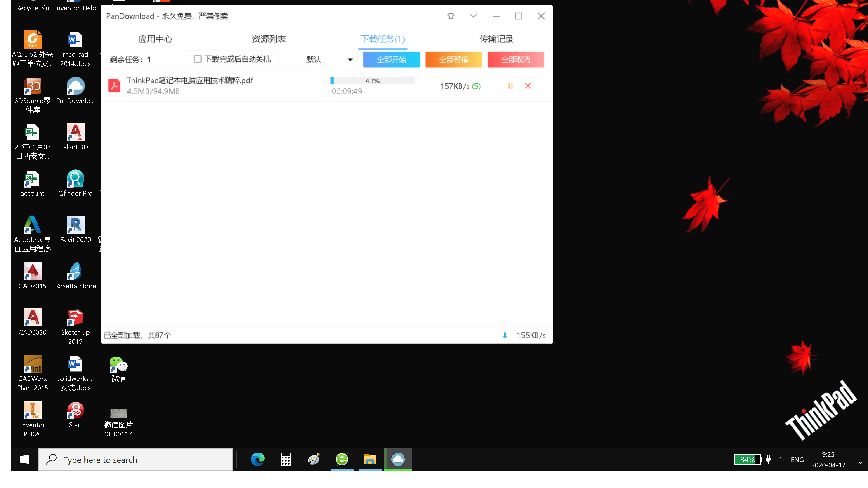Click the blue download arrow in status bar
Image resolution: width=868 pixels, height=488 pixels.
[505, 335]
